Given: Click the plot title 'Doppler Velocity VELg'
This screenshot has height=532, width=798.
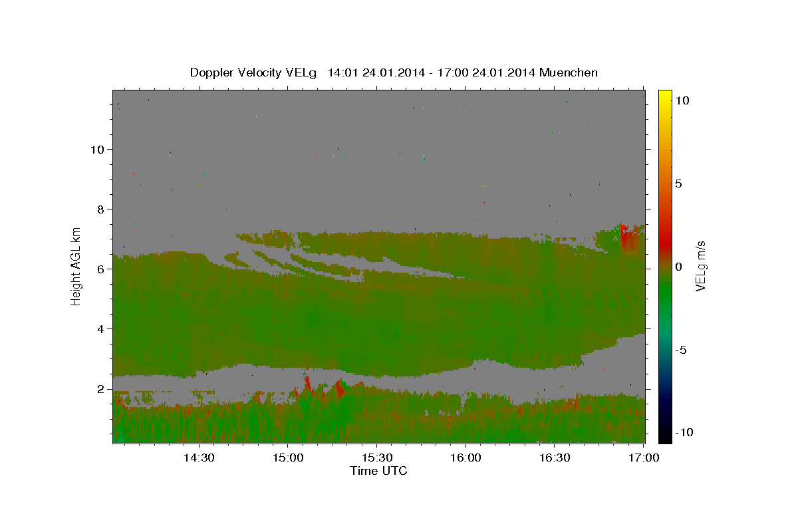Looking at the screenshot, I should tap(253, 72).
